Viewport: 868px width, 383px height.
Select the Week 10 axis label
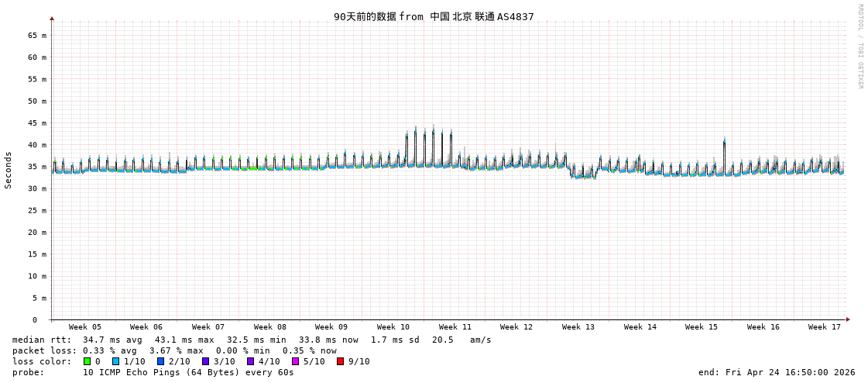point(393,327)
